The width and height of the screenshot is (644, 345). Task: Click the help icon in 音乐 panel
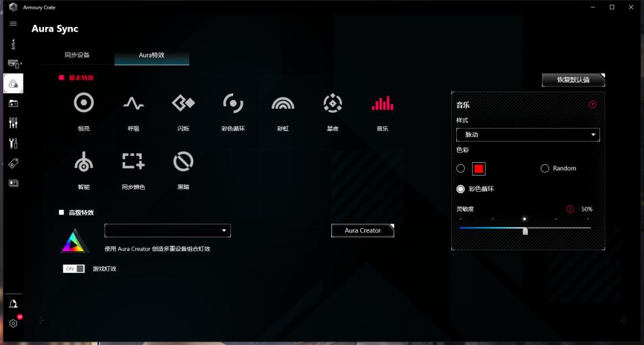(592, 104)
